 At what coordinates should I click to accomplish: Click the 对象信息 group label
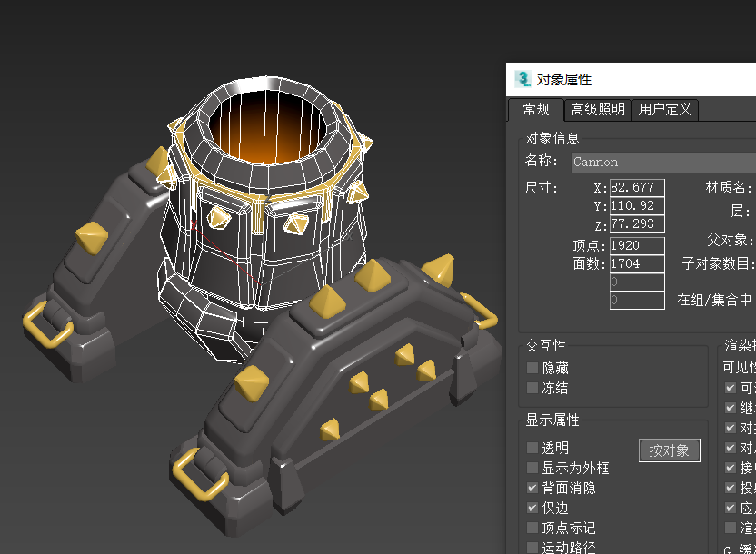coord(552,139)
